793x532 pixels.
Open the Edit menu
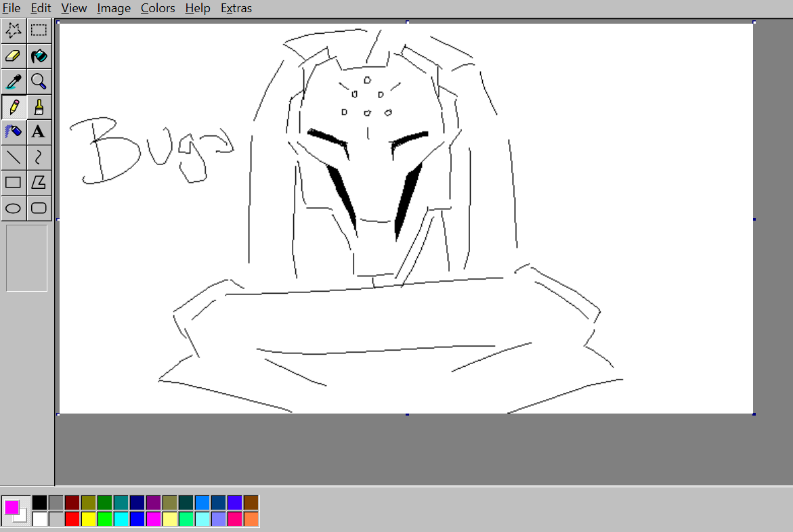[41, 8]
